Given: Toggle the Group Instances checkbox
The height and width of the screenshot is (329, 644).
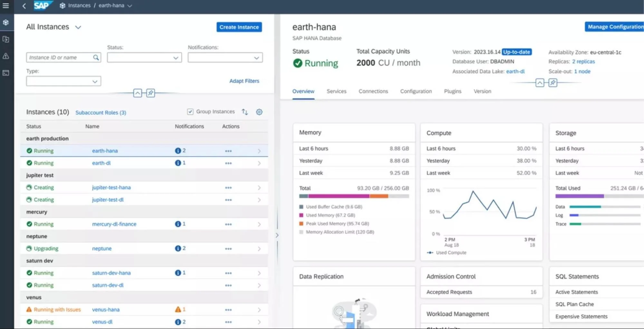Looking at the screenshot, I should pos(190,112).
